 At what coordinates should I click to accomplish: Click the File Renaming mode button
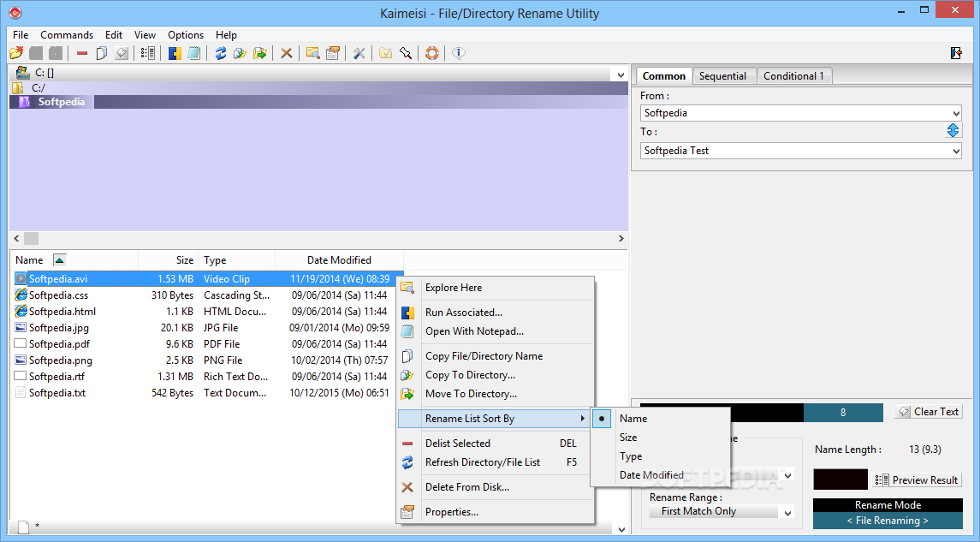click(x=888, y=520)
